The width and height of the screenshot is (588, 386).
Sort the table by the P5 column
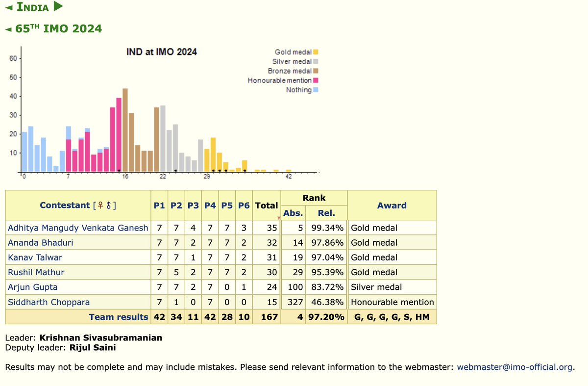point(227,206)
